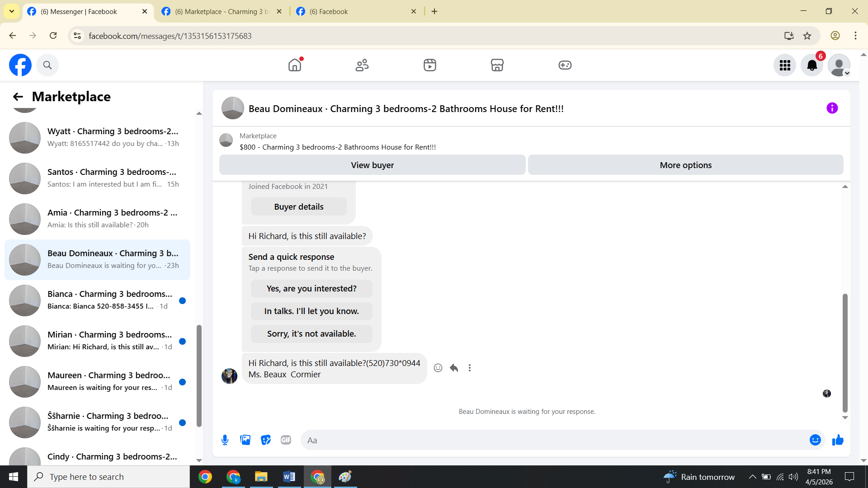
Task: Open emoji picker in message field
Action: click(815, 440)
